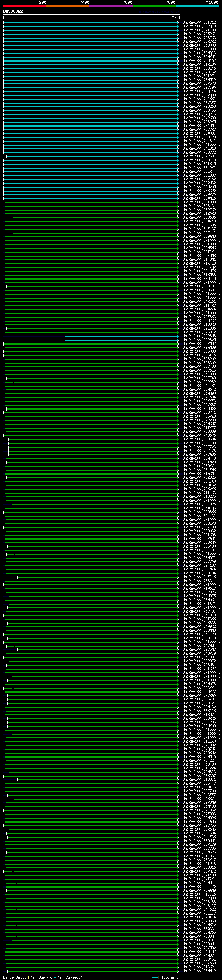The width and height of the screenshot is (222, 980).
Task: Click the UniRef100_B3DY41 label
Action: (199, 413)
